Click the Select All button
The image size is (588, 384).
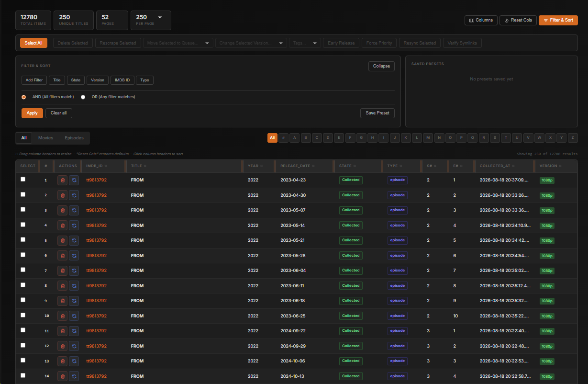click(33, 43)
